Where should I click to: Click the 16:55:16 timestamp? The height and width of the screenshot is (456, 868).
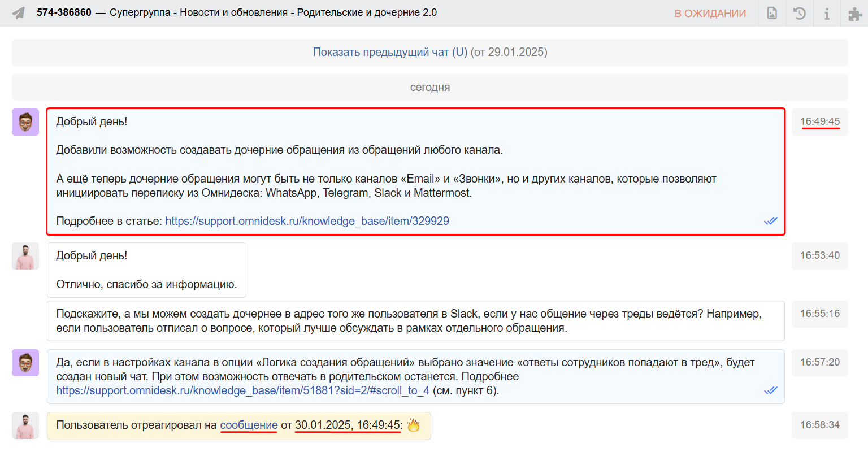coord(819,314)
